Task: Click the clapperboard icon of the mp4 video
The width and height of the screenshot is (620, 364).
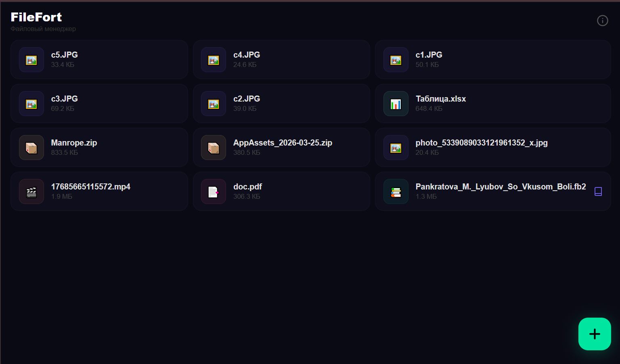Action: 31,192
